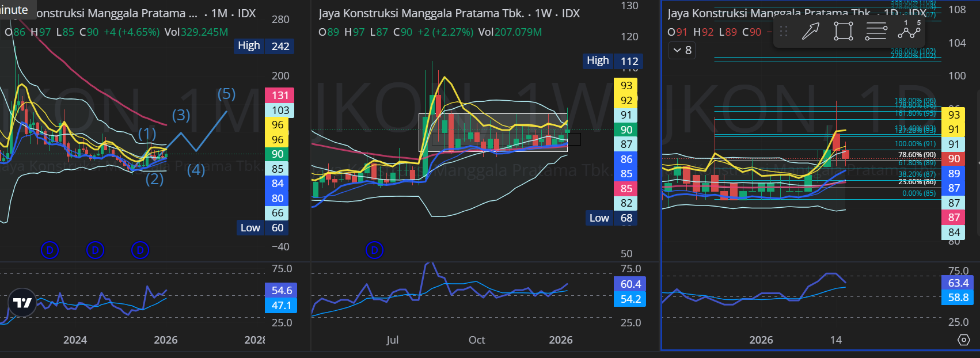
Task: Click the dividend D marker nearest 2026 on monthly chart
Action: pos(140,250)
